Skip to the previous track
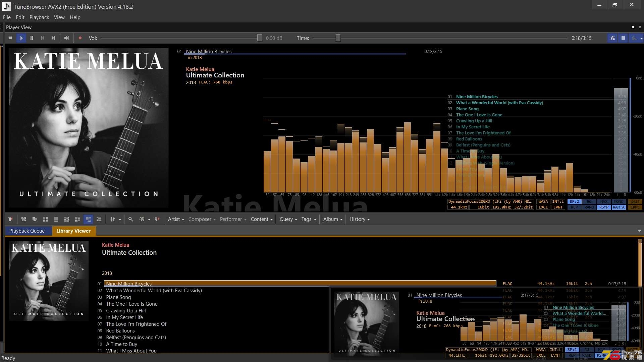 pos(43,38)
